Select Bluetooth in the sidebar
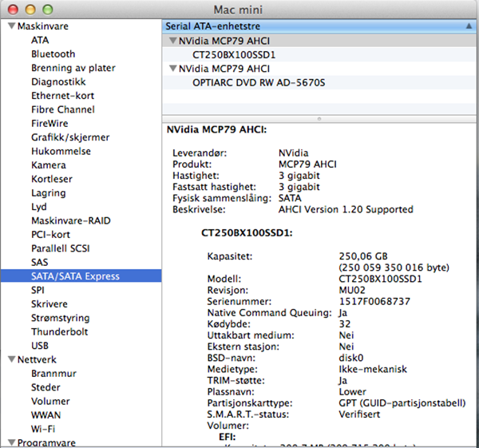The width and height of the screenshot is (479, 448). 53,54
